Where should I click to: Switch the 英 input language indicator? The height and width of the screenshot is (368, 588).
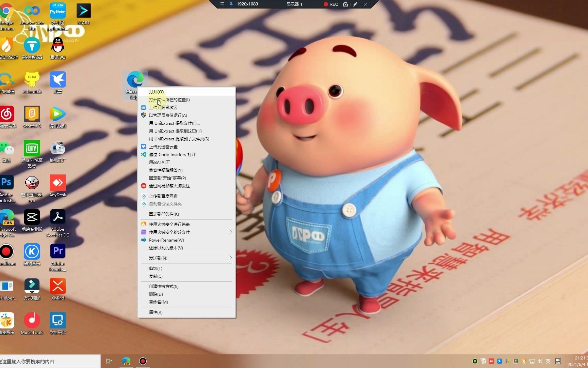click(548, 361)
